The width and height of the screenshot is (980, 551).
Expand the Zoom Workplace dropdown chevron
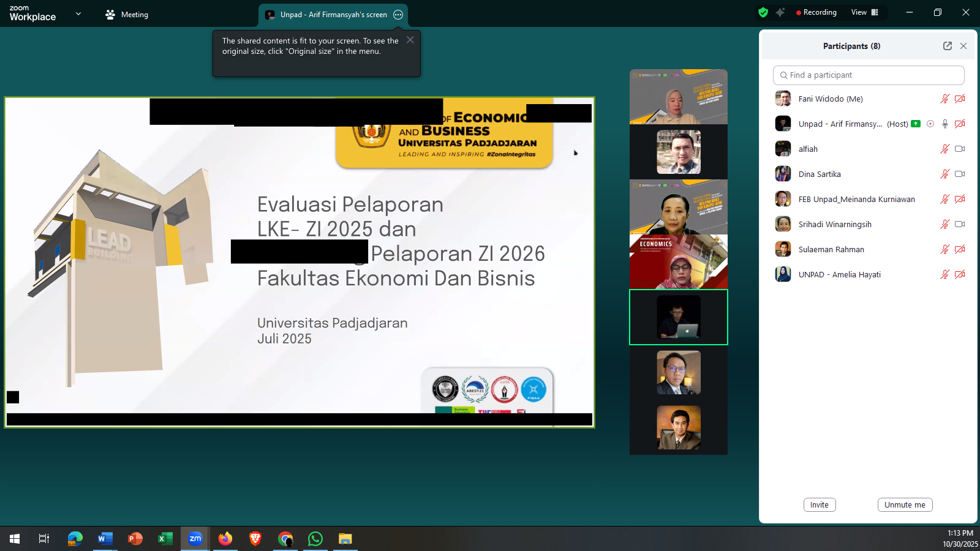(x=78, y=13)
